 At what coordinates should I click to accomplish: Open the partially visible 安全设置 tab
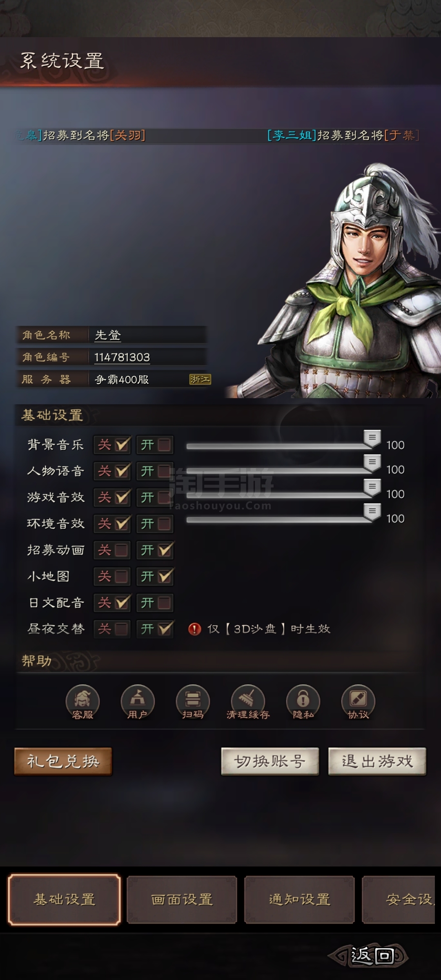(x=399, y=900)
